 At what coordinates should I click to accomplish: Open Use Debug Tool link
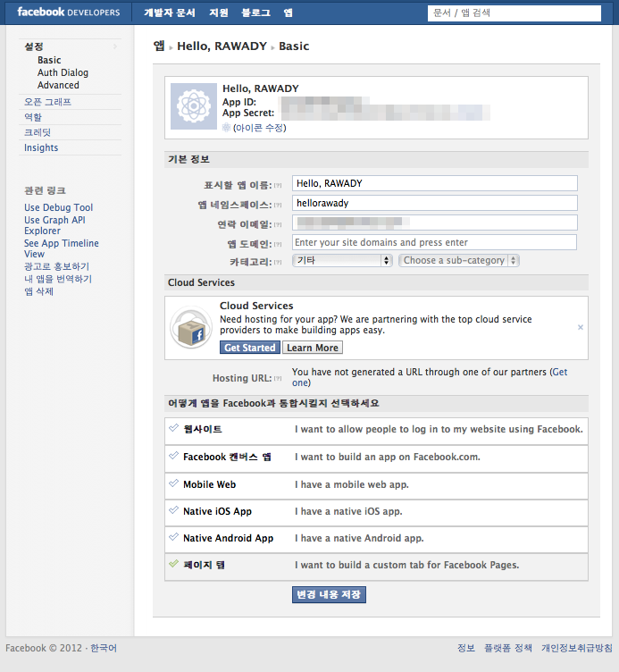tap(59, 207)
